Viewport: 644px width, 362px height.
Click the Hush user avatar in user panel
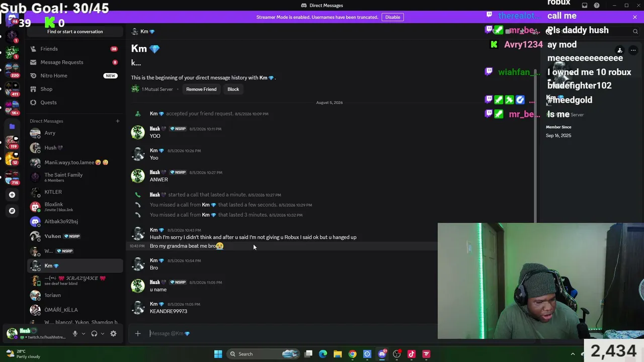[12, 333]
